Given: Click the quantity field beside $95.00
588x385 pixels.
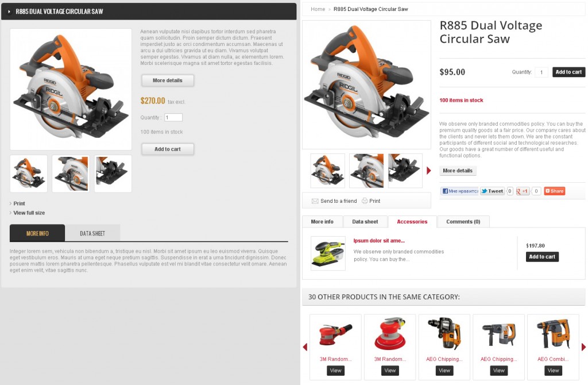Looking at the screenshot, I should (541, 72).
